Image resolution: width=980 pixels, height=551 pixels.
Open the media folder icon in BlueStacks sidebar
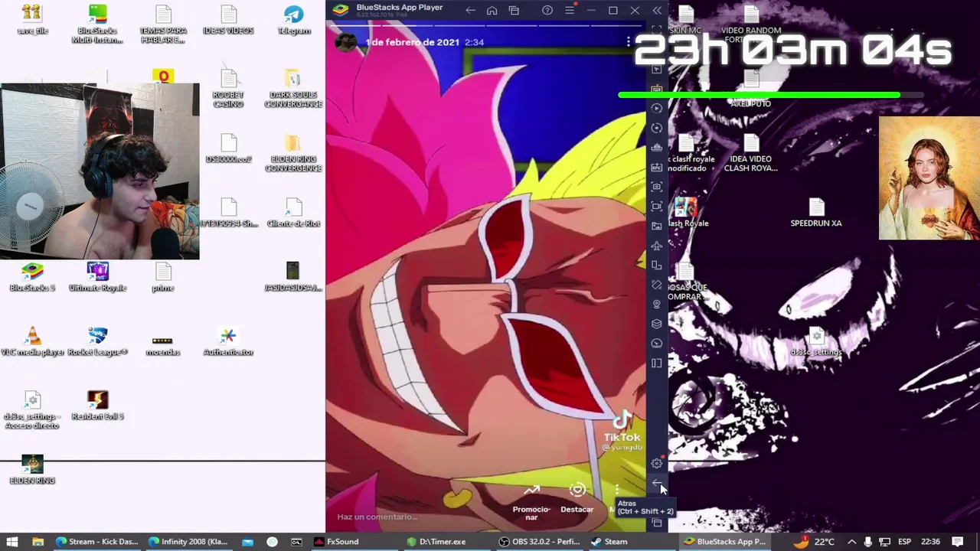pyautogui.click(x=657, y=227)
